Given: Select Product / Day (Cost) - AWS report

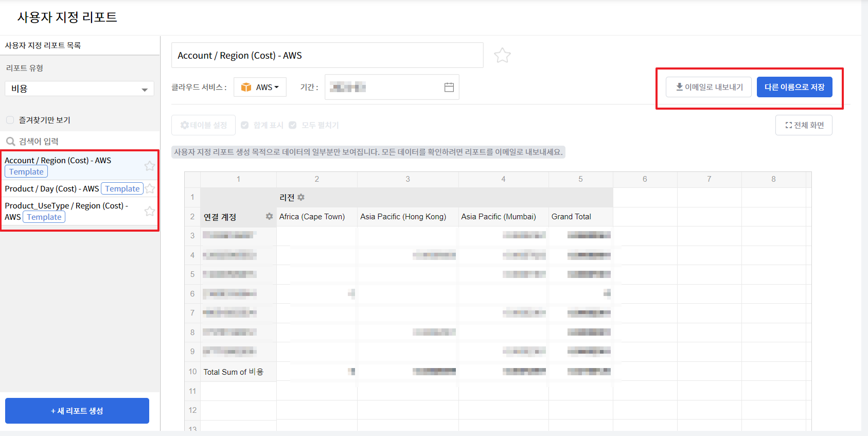Looking at the screenshot, I should tap(51, 189).
